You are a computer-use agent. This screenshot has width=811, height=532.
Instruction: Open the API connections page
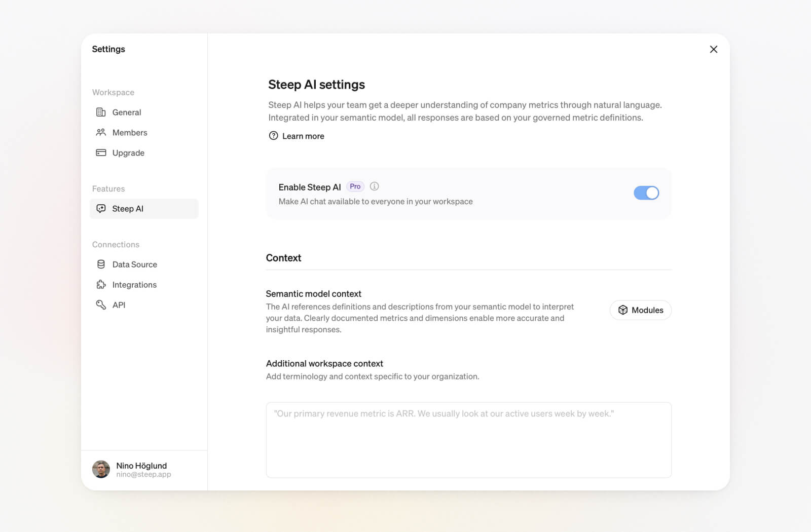[x=119, y=305]
